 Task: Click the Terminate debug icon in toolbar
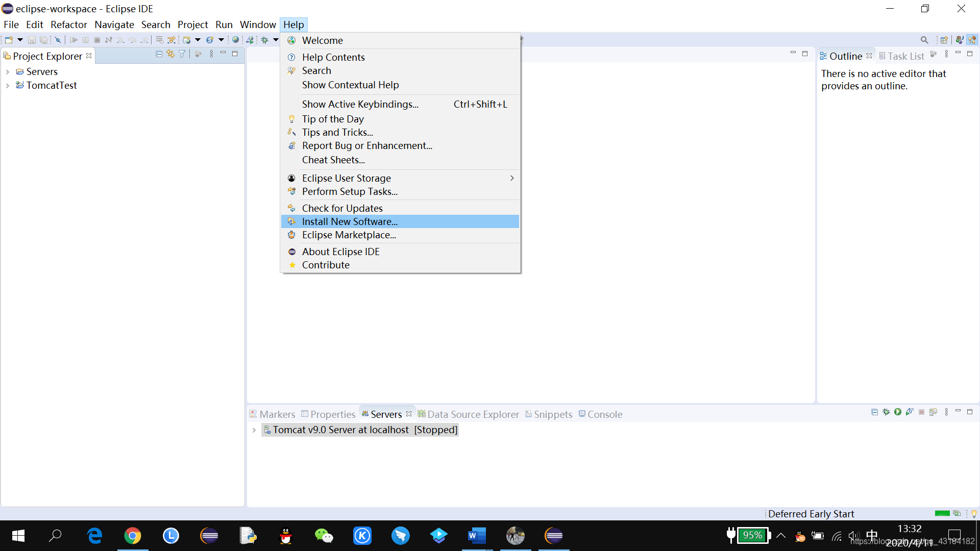tap(97, 40)
